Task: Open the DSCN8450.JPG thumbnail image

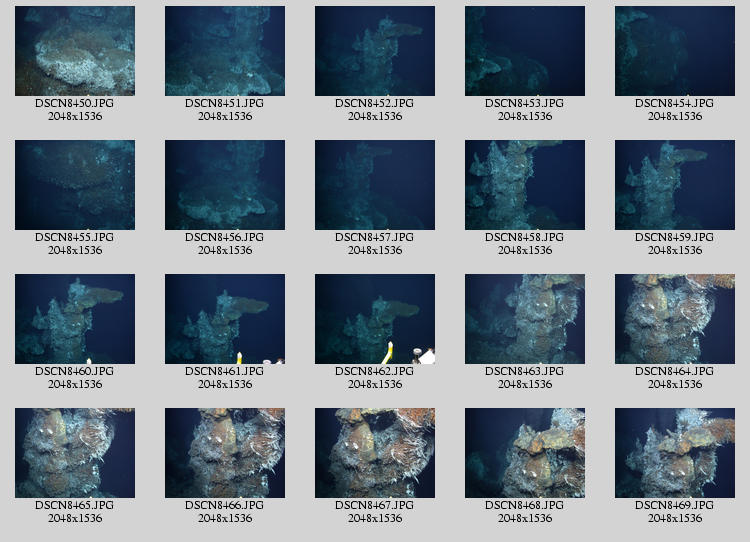Action: [x=75, y=51]
